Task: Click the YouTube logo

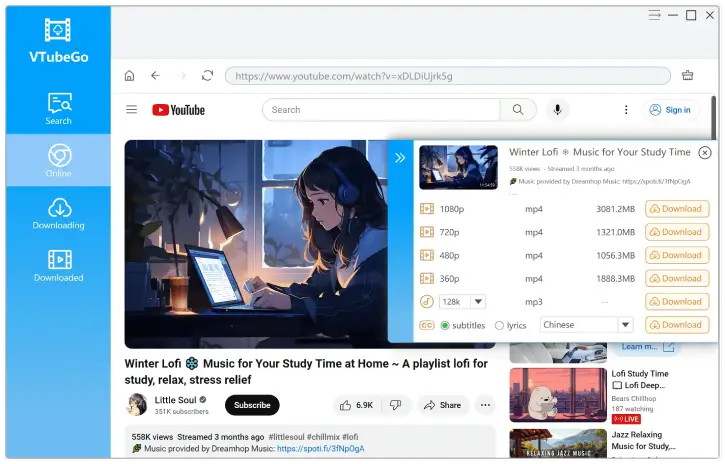Action: [x=178, y=110]
